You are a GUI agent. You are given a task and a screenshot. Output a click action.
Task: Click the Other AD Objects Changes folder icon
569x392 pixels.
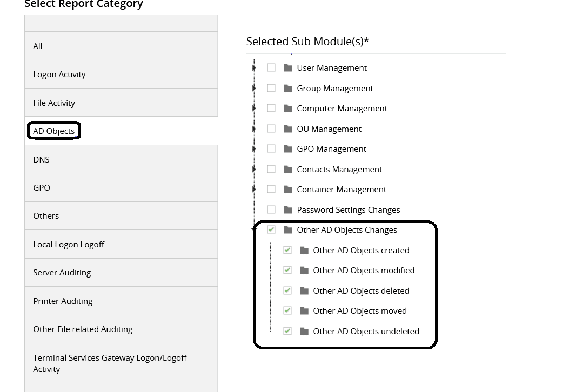288,230
